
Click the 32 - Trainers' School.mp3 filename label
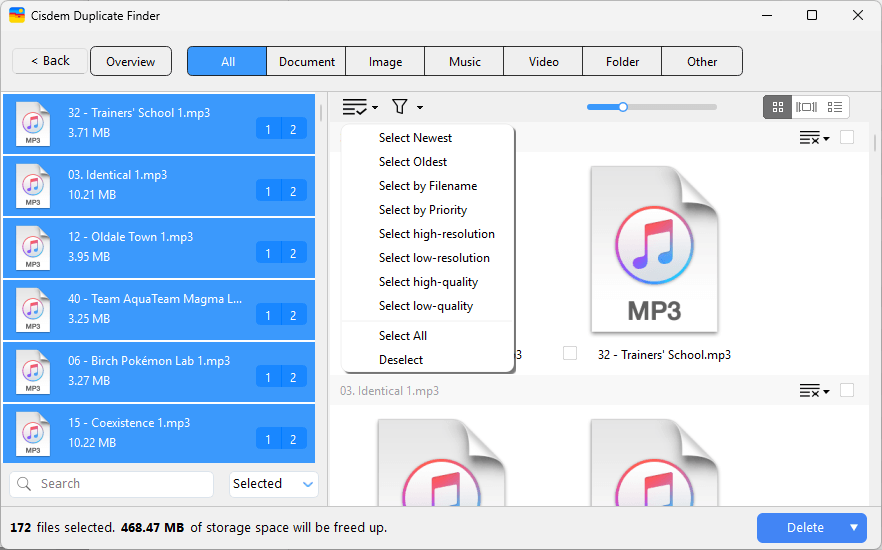tap(664, 355)
